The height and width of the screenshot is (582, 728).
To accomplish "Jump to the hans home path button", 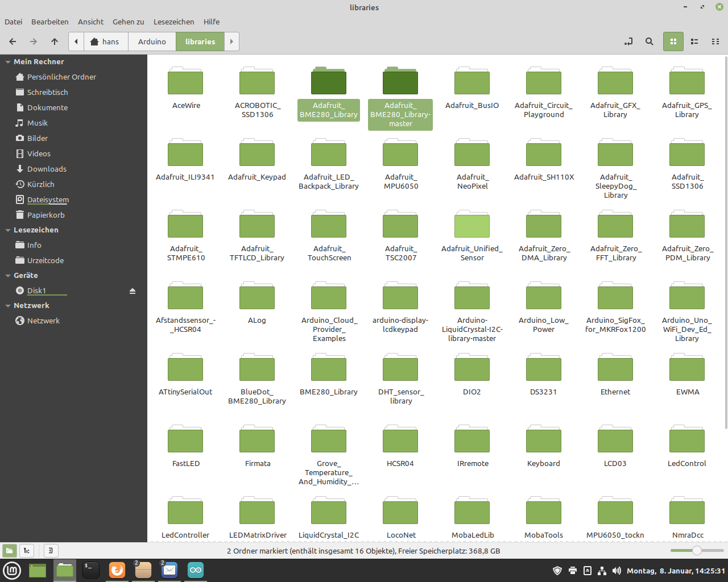I will [106, 41].
